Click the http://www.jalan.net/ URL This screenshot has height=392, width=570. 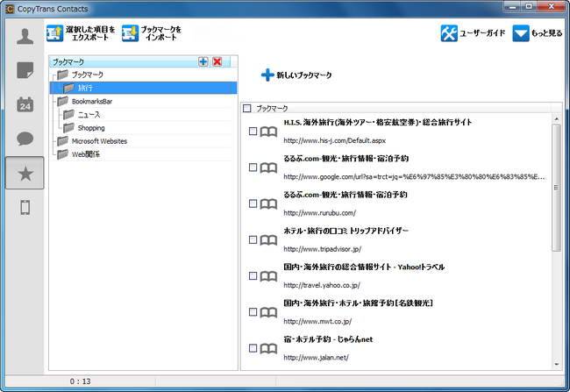tap(316, 358)
